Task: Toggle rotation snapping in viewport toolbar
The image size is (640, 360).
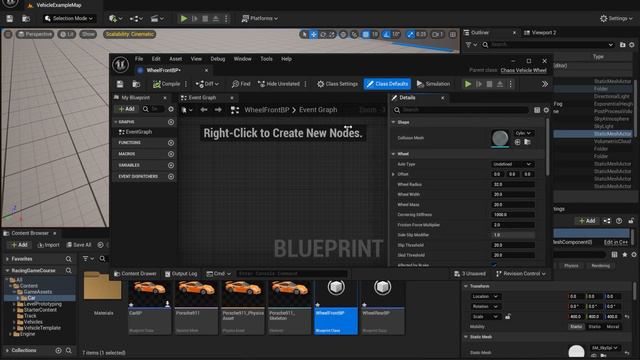Action: pyautogui.click(x=387, y=34)
